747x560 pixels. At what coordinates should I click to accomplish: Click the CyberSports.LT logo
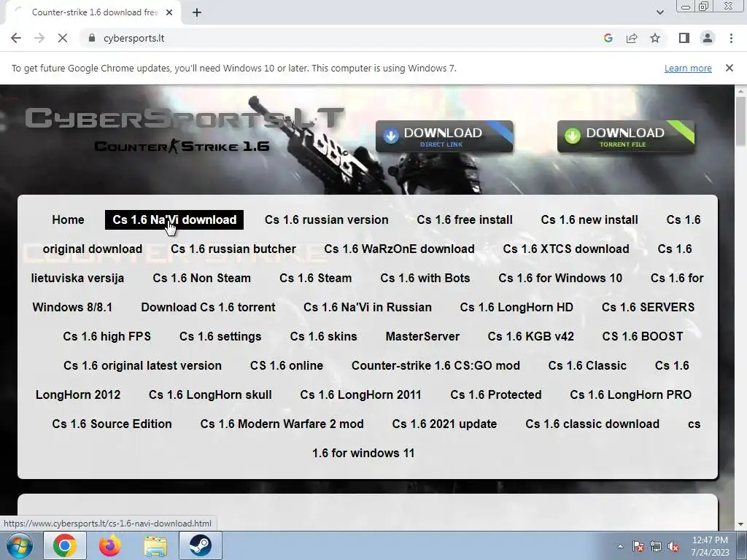pyautogui.click(x=183, y=118)
